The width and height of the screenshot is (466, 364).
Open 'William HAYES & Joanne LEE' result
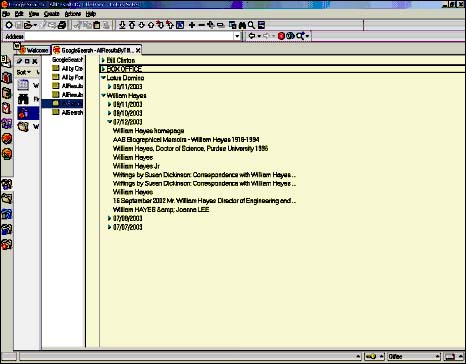tap(161, 210)
